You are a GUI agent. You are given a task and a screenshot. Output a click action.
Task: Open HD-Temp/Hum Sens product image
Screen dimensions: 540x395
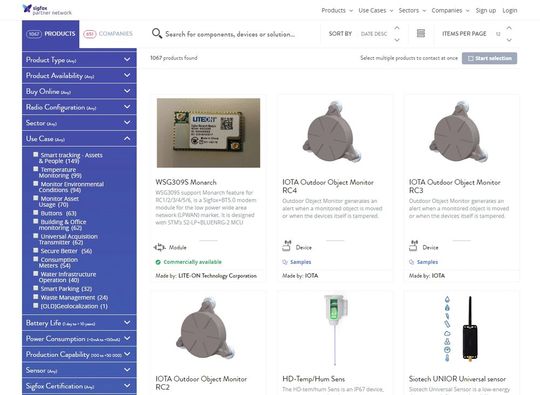click(x=335, y=330)
